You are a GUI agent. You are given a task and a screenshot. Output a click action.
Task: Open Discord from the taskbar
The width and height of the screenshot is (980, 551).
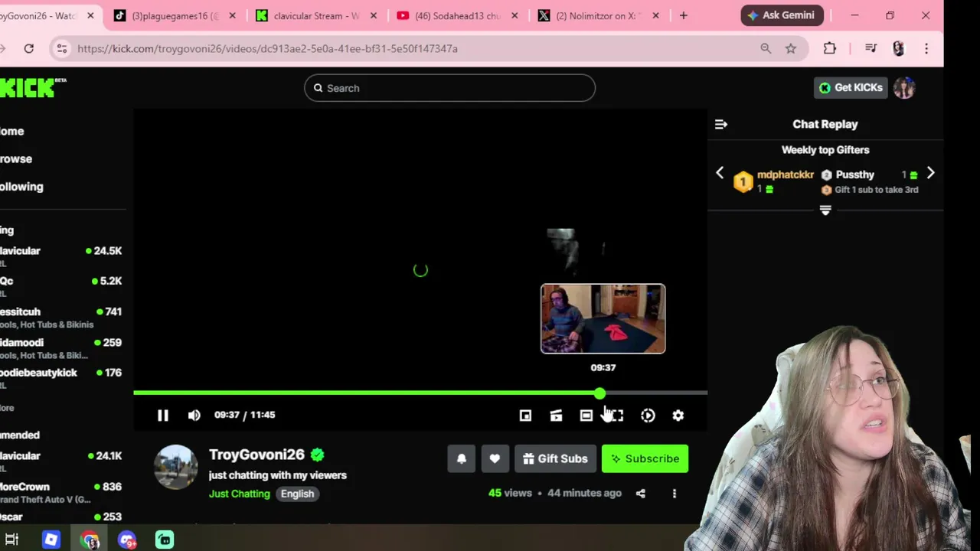pyautogui.click(x=127, y=540)
